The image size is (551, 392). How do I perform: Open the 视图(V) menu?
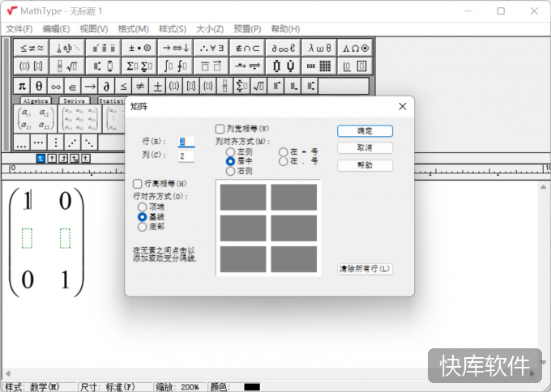[94, 29]
